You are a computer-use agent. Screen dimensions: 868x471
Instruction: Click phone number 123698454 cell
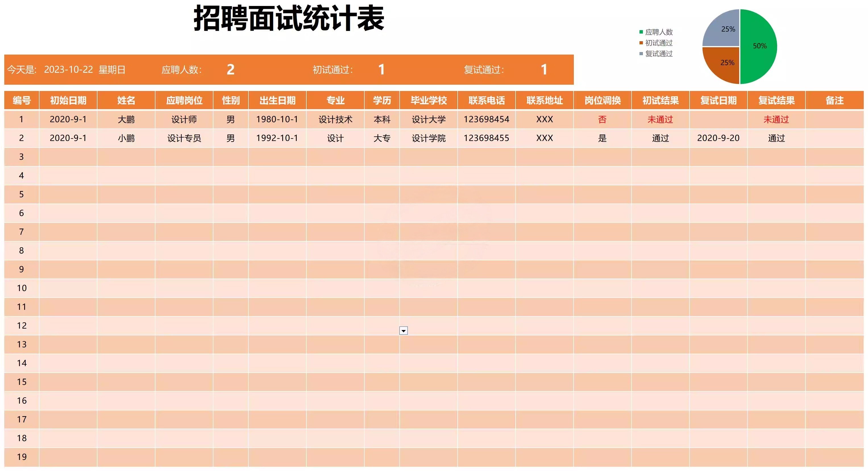pos(486,119)
